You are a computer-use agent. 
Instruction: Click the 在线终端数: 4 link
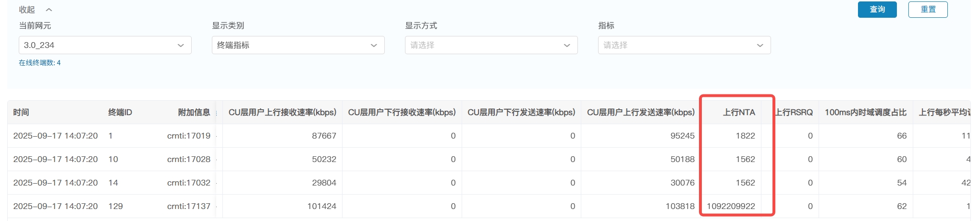click(x=39, y=63)
